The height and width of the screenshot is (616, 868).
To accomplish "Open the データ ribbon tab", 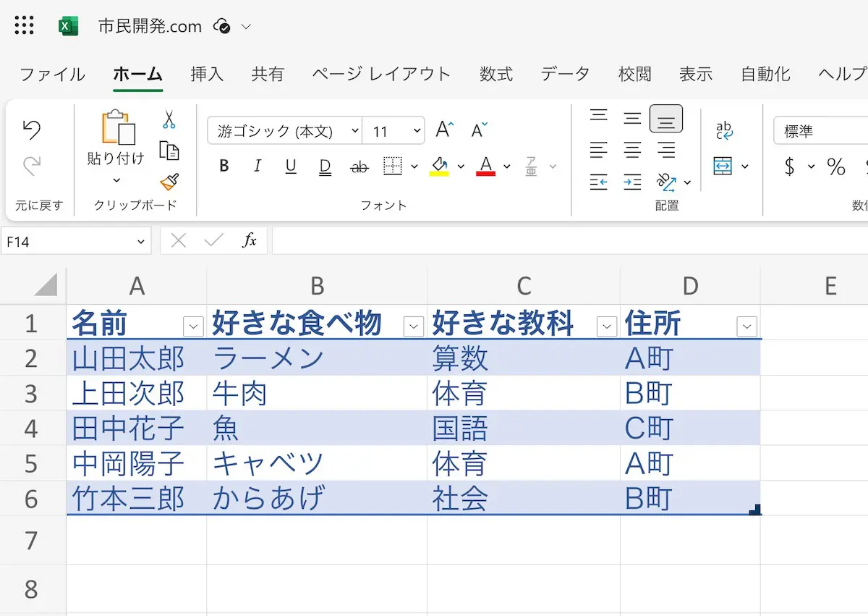I will click(x=565, y=74).
